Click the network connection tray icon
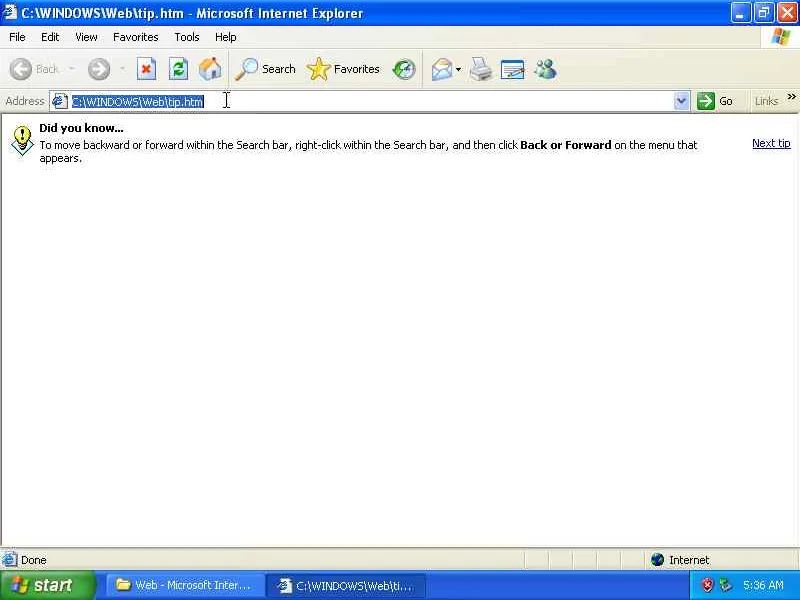Viewport: 800px width, 600px height. tap(726, 585)
